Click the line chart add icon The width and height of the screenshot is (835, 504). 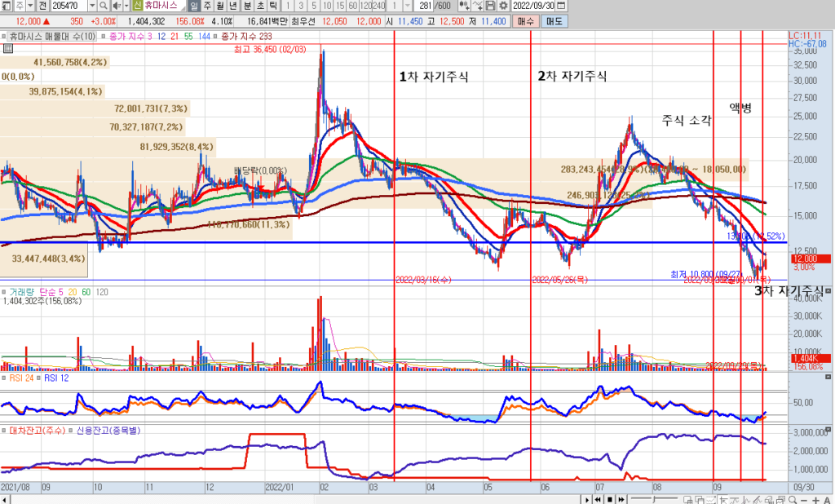click(478, 6)
